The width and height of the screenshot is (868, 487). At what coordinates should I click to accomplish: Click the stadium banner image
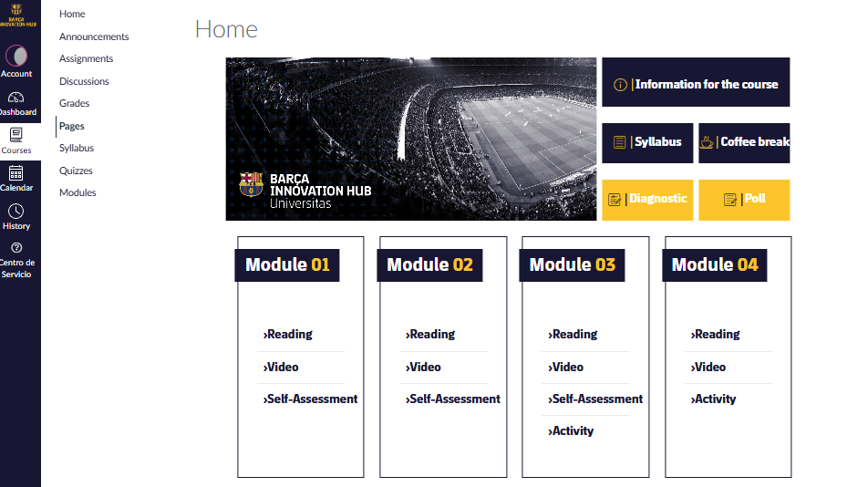(410, 139)
